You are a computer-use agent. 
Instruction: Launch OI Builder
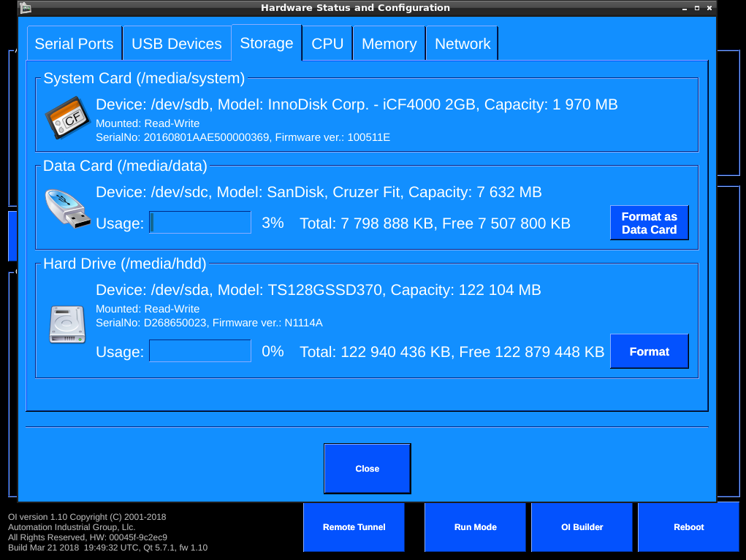coord(582,527)
